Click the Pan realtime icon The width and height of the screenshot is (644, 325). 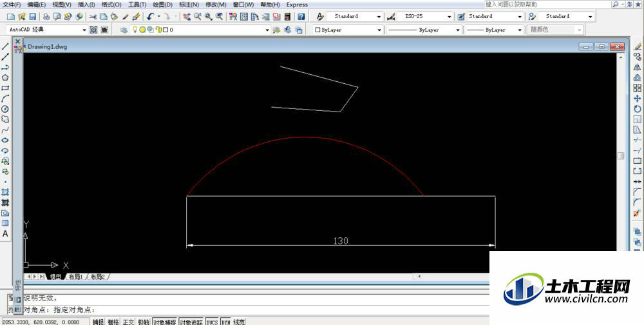click(187, 17)
